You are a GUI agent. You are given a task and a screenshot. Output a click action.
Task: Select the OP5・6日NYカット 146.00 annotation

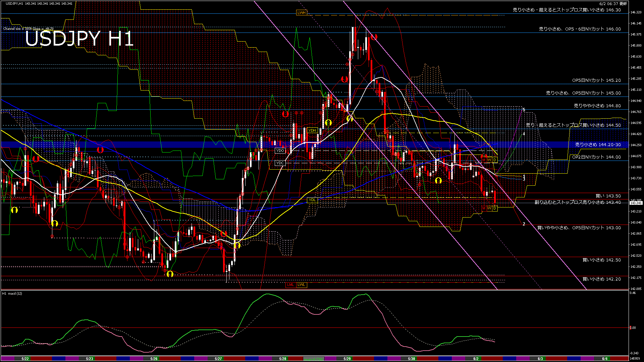coord(580,29)
